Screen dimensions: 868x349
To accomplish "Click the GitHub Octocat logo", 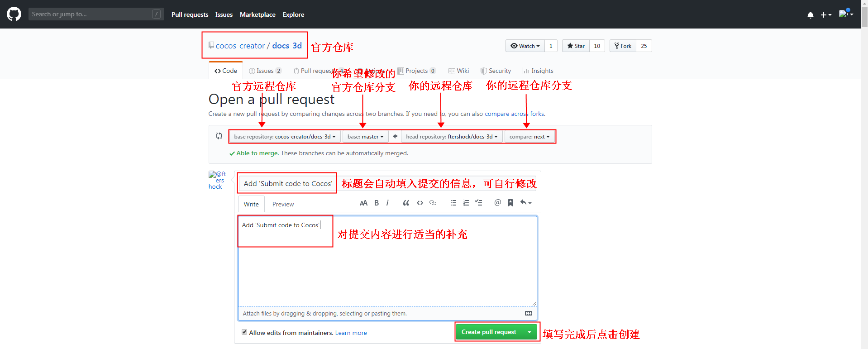I will (x=14, y=14).
